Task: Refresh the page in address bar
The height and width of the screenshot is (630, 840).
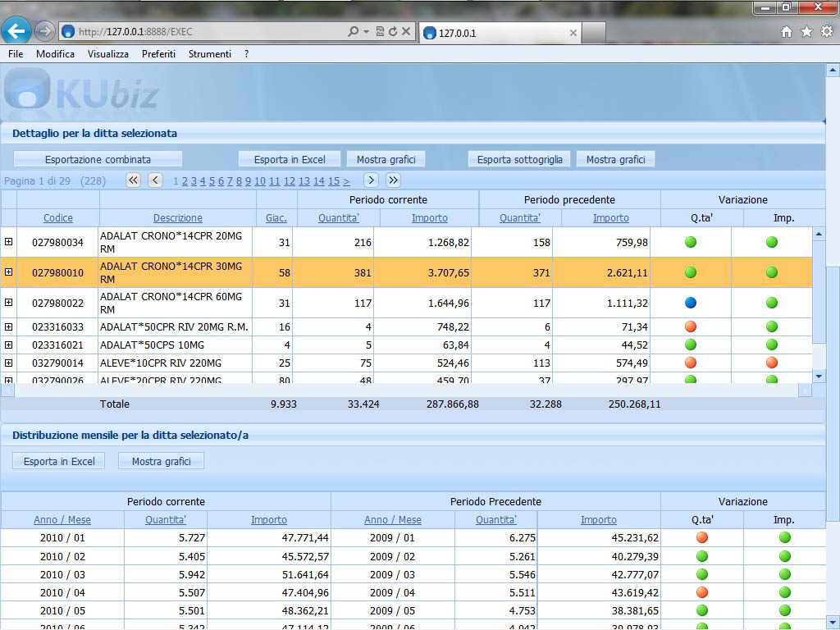Action: (x=393, y=32)
